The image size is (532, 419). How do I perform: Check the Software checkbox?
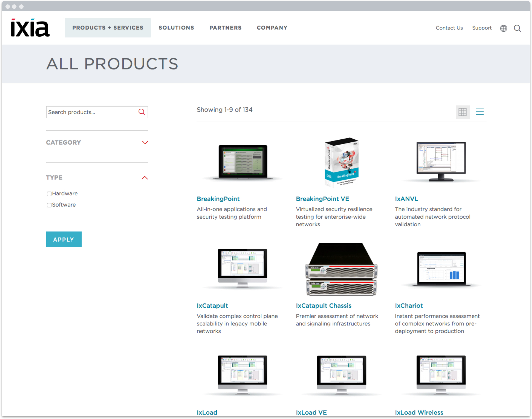click(x=49, y=205)
